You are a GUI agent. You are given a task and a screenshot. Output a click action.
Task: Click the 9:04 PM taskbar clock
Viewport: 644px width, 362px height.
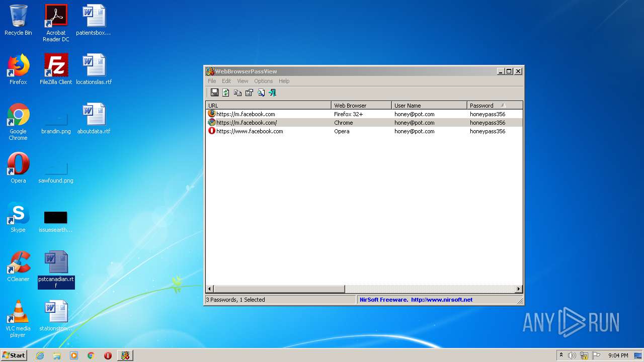pos(618,355)
